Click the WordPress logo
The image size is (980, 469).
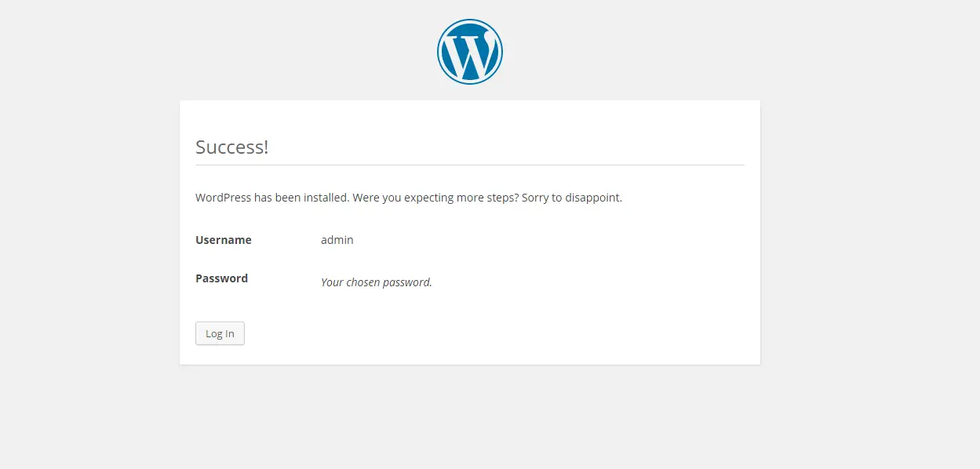pos(469,52)
